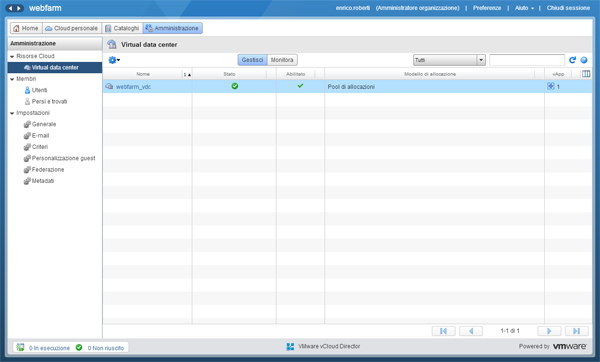Screen dimensions: 600x362
Task: Open Utenti in the sidebar
Action: click(x=39, y=90)
